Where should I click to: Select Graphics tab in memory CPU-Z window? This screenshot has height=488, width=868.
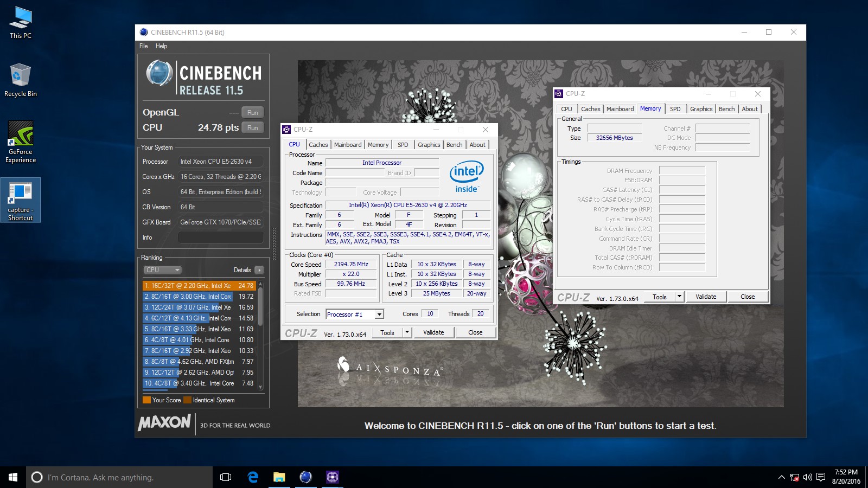(701, 109)
